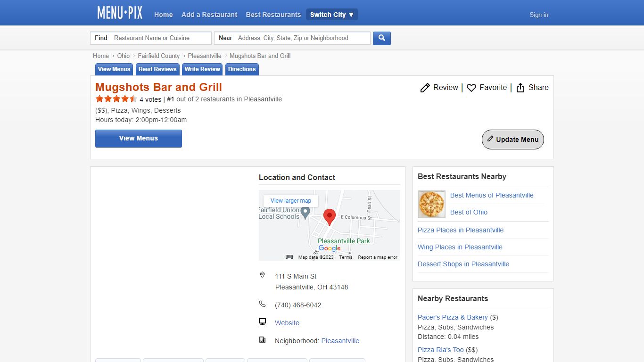Open the Write Review tab
The width and height of the screenshot is (644, 362).
202,69
